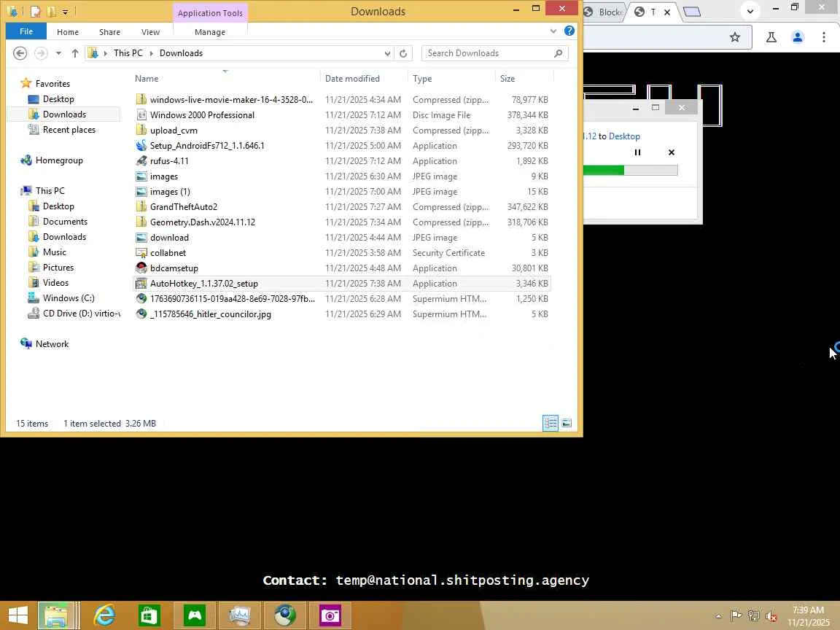Viewport: 840px width, 630px height.
Task: Open the recent locations dropdown arrow
Action: pyautogui.click(x=58, y=53)
